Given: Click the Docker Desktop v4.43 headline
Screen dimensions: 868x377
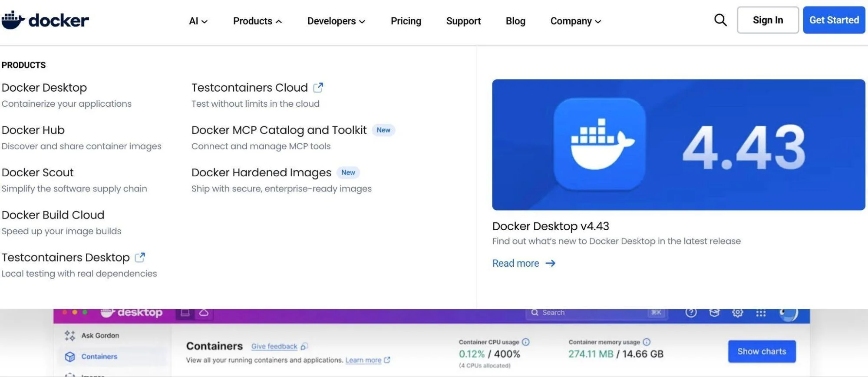Looking at the screenshot, I should coord(551,226).
